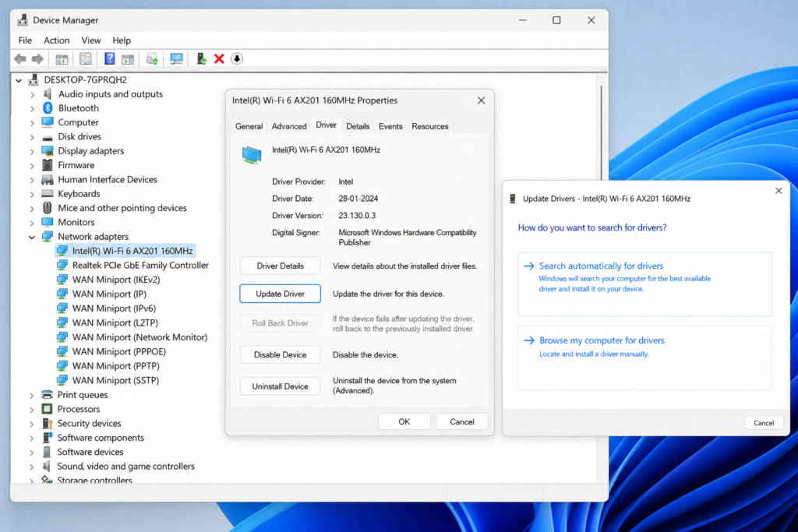
Task: Switch to the Resources tab
Action: 430,126
